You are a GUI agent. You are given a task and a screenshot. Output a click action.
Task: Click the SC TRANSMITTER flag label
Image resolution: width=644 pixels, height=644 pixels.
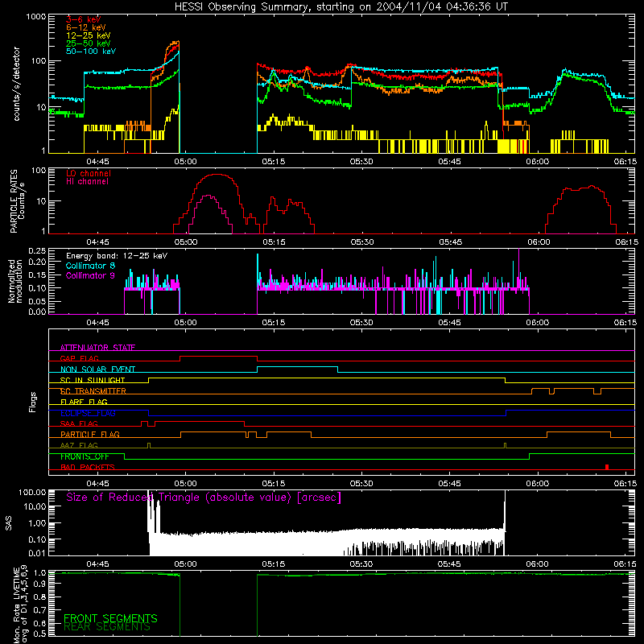[93, 391]
